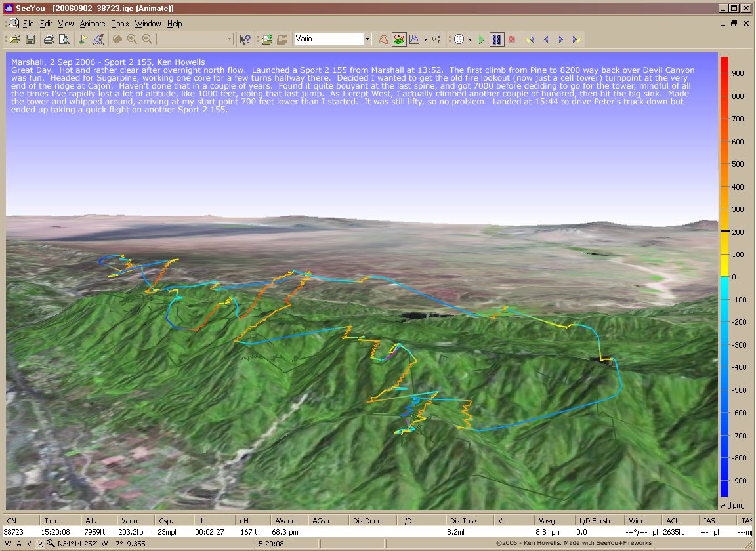The width and height of the screenshot is (756, 551).
Task: Click the context Help arrow icon
Action: click(x=245, y=39)
